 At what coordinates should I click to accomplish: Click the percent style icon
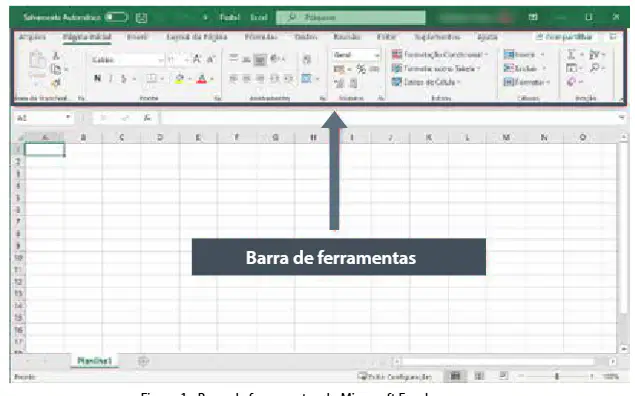360,69
